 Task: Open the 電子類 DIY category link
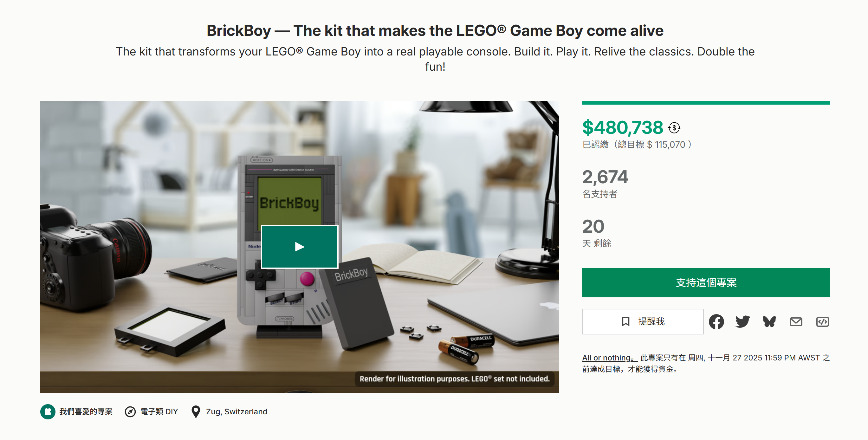coord(159,412)
